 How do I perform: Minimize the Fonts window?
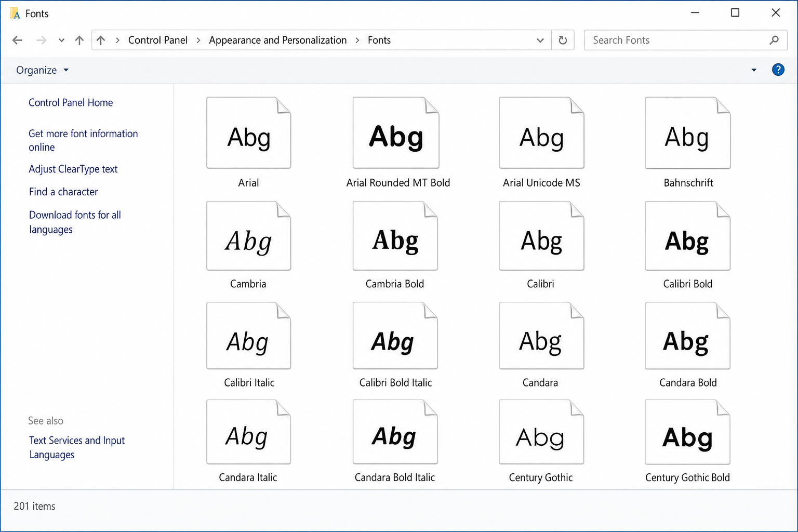click(695, 12)
